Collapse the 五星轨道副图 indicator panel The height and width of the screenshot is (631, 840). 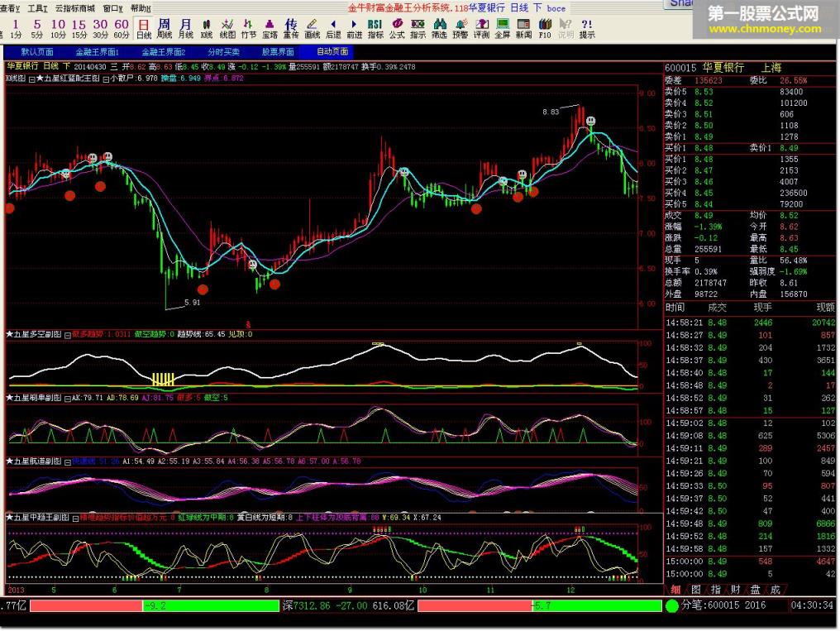click(68, 461)
